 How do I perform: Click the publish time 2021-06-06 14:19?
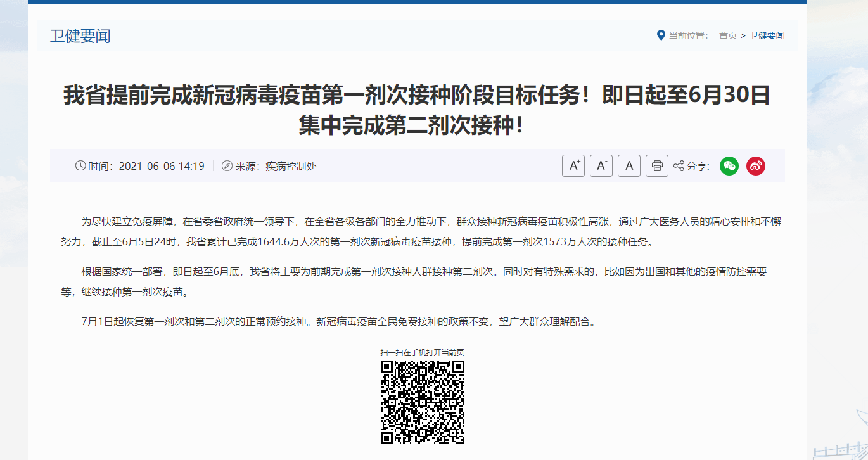(x=161, y=166)
